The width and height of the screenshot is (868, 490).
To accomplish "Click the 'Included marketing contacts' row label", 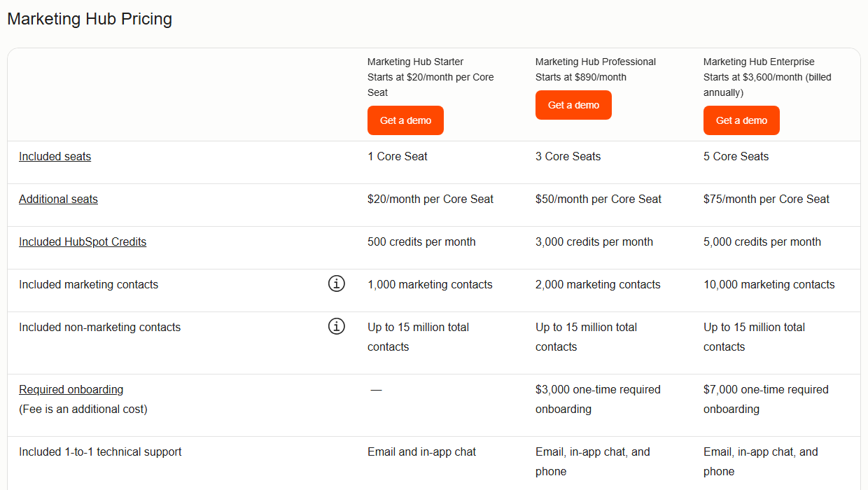I will [88, 285].
